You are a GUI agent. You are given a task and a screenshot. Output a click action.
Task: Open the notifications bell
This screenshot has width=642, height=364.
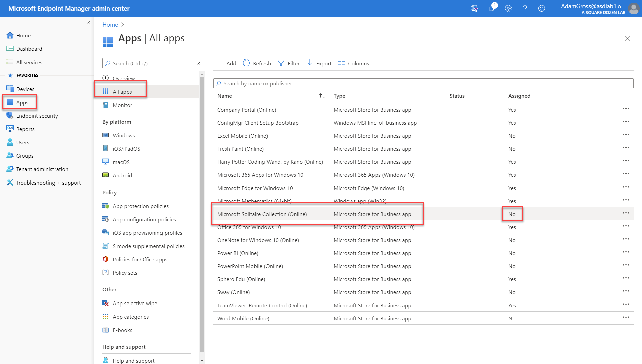tap(492, 8)
